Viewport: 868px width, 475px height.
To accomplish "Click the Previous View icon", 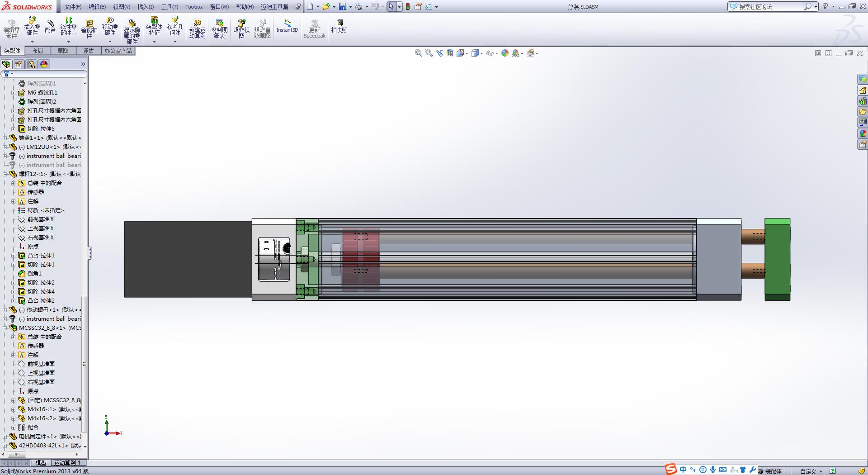I will 439,53.
